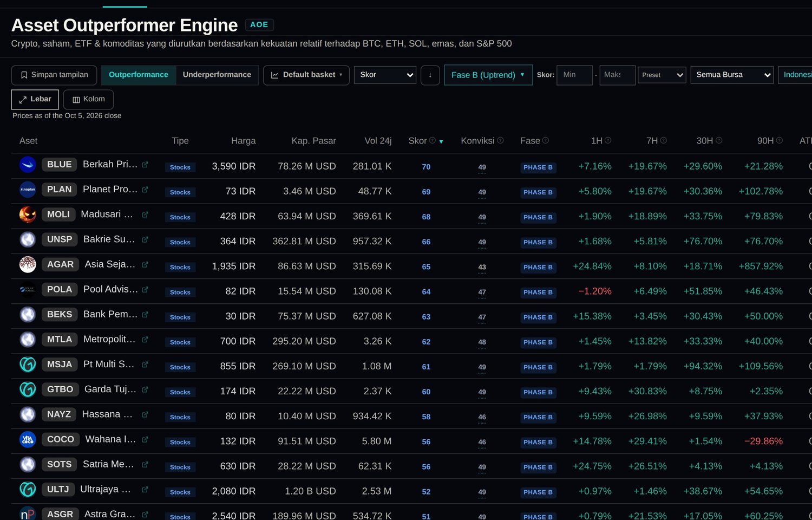Open the external link icon for MSJA

point(145,365)
